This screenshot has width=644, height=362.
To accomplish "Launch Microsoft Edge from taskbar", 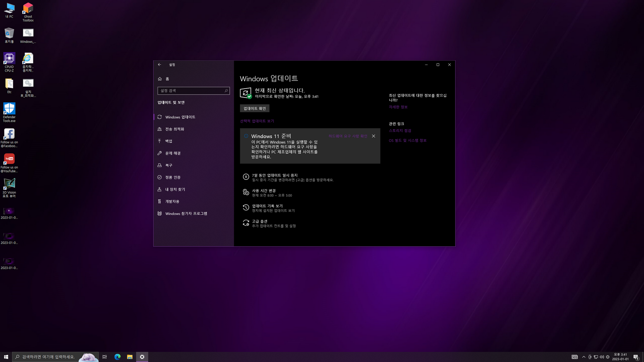I will 117,357.
